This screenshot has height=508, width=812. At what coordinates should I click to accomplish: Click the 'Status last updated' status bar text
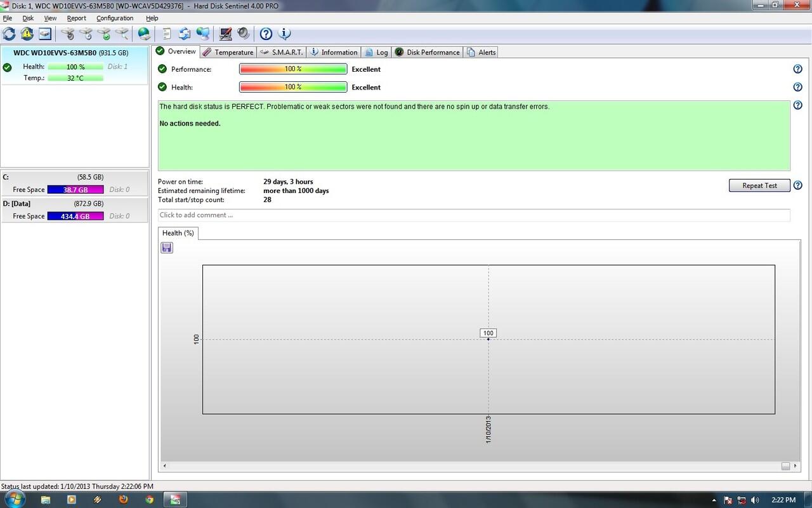[77, 486]
